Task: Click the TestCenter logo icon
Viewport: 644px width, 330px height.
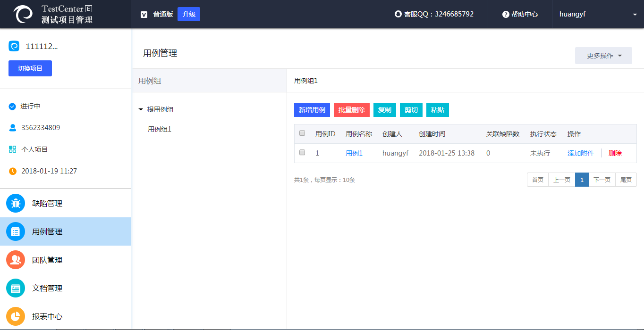Action: tap(23, 14)
